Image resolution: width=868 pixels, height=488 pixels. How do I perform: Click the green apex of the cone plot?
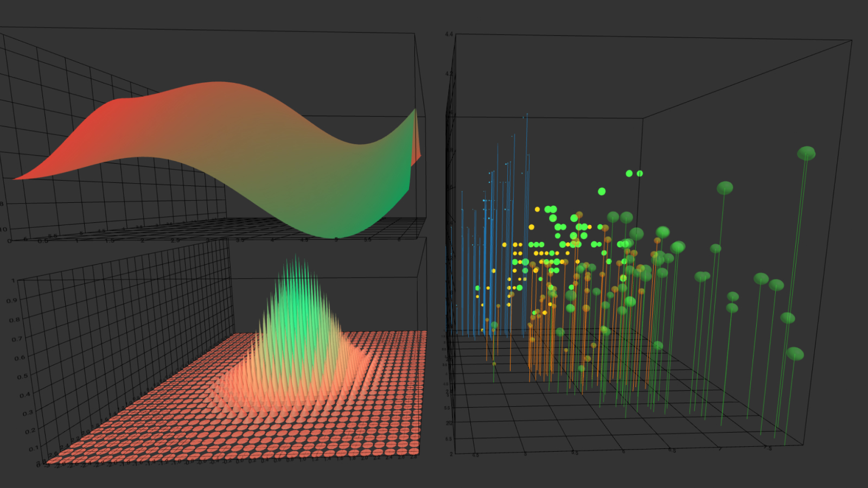pos(296,259)
